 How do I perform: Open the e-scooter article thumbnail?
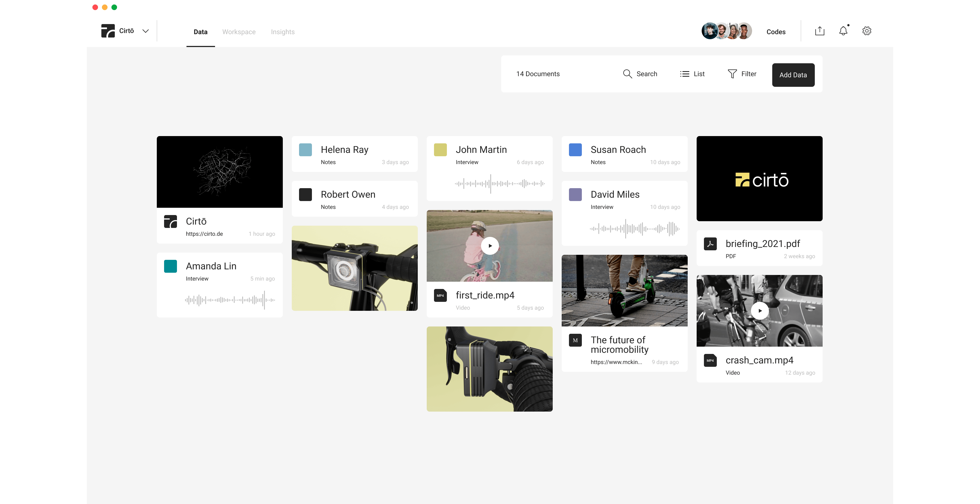[x=624, y=291]
